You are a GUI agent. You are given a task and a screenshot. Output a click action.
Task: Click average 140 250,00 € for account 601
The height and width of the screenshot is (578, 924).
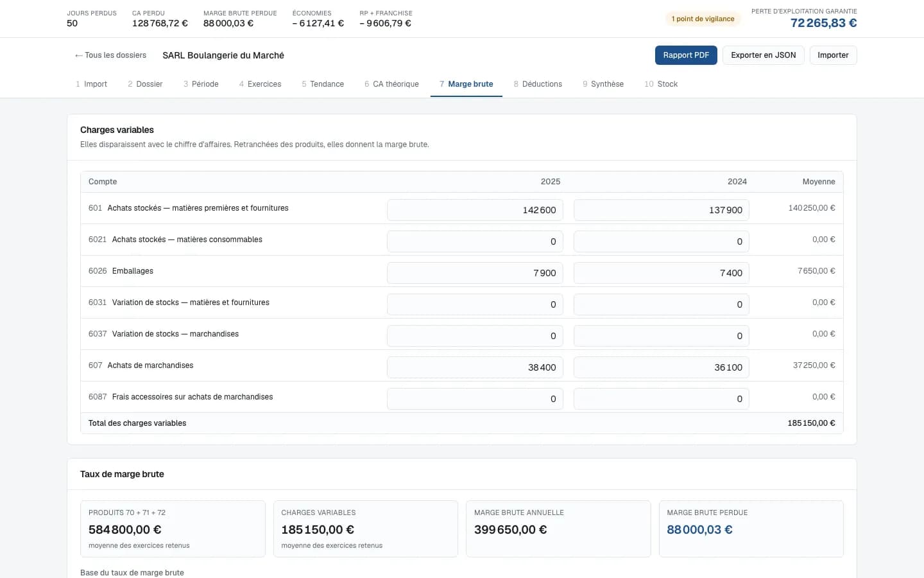pyautogui.click(x=812, y=208)
